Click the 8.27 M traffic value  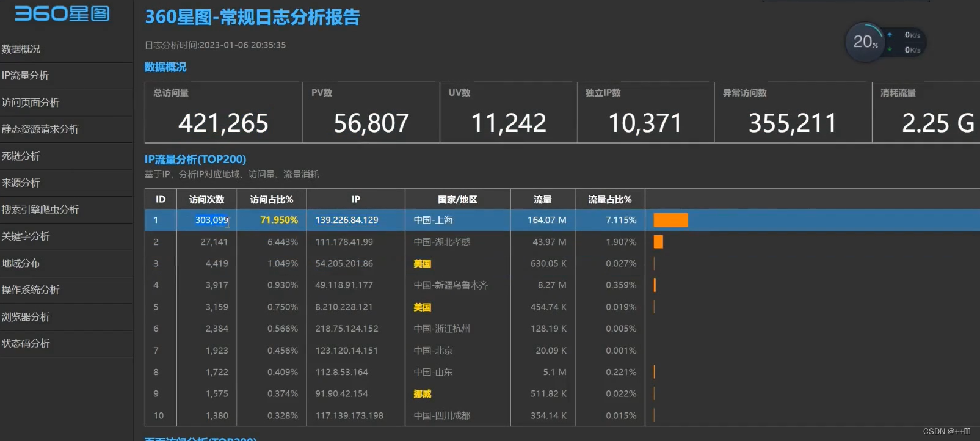552,285
